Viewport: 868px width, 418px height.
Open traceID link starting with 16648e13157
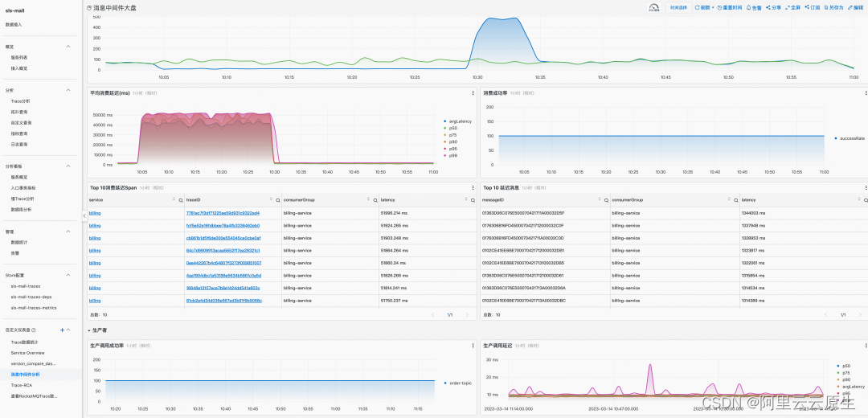(223, 288)
